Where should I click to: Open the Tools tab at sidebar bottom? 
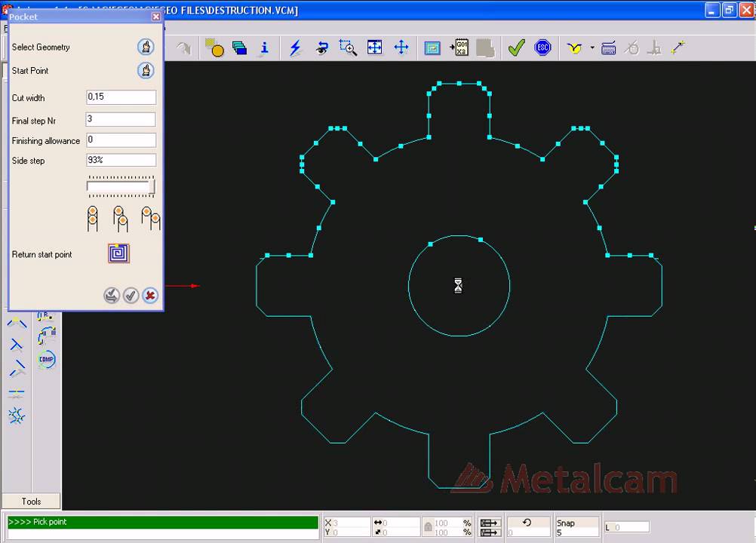pos(32,501)
